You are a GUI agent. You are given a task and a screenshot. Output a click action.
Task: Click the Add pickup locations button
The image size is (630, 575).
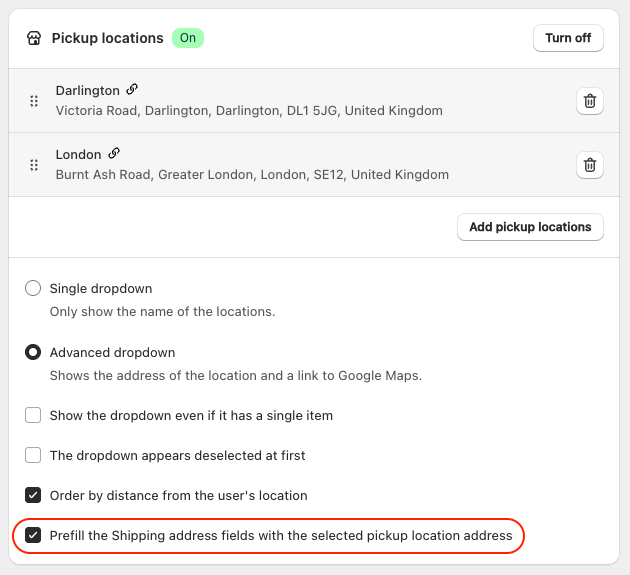point(530,227)
